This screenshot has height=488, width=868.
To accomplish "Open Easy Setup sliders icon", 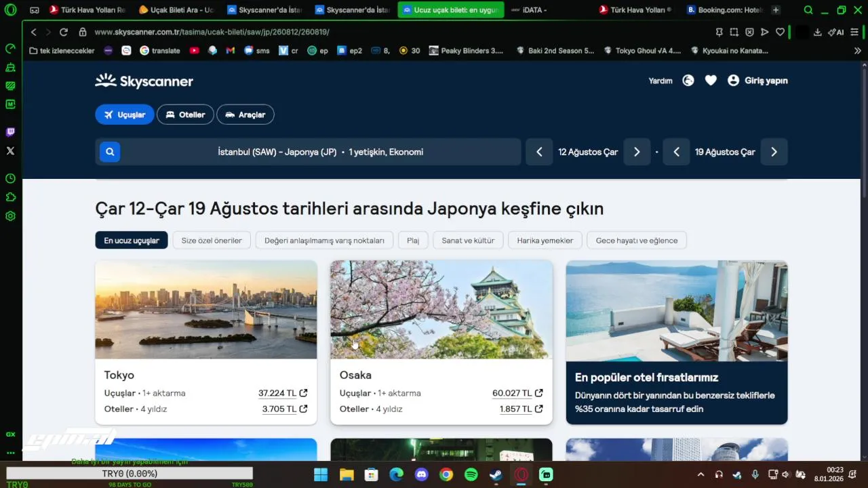I will click(x=854, y=32).
